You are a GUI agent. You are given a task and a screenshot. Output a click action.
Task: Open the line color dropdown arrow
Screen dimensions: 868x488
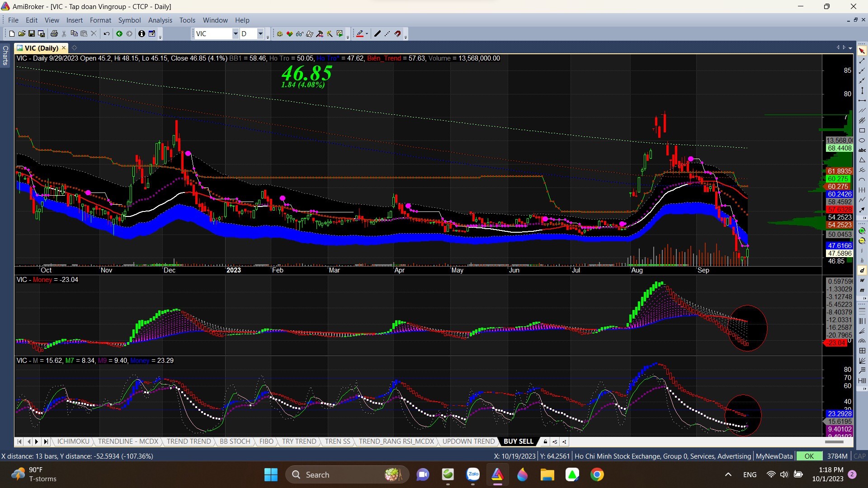[367, 34]
